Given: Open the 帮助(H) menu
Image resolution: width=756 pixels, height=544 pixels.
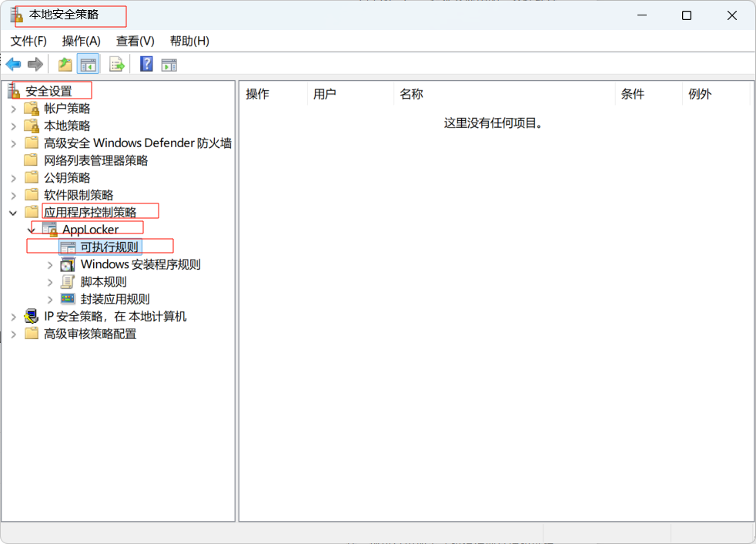Looking at the screenshot, I should [190, 41].
